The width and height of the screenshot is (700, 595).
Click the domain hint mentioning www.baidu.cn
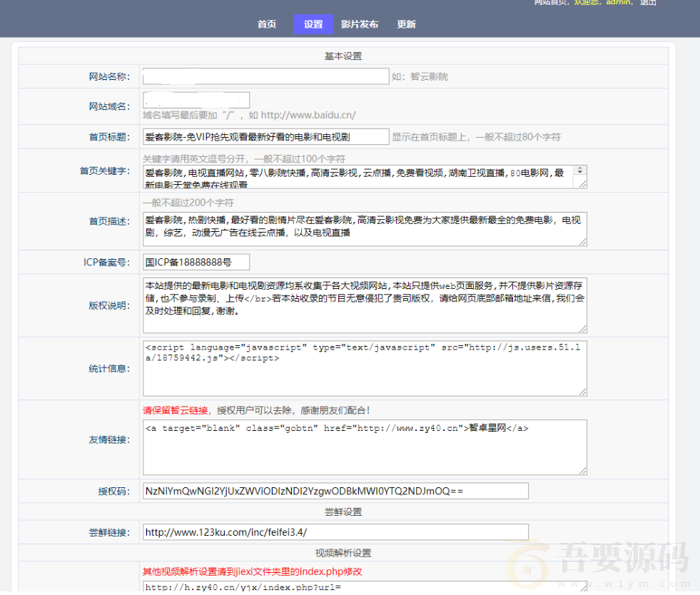(249, 115)
